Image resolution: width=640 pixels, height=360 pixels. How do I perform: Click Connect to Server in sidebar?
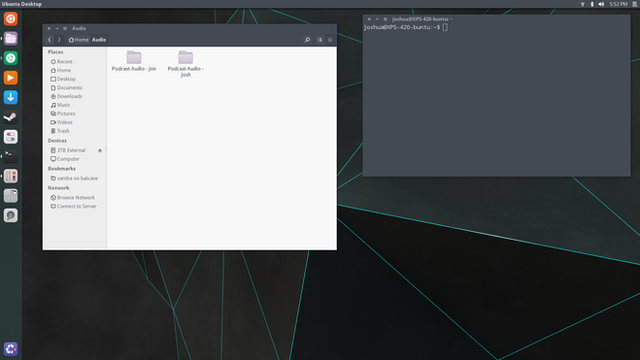(74, 206)
